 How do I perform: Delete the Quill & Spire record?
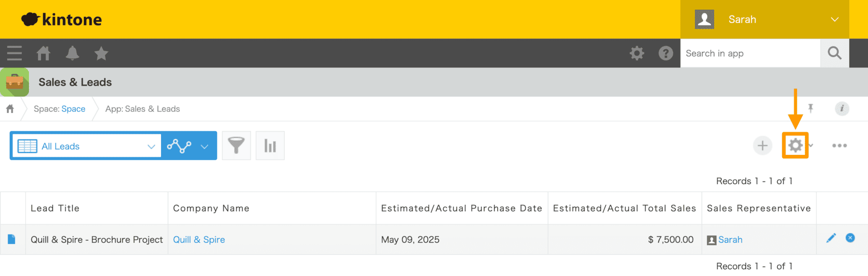pos(850,237)
